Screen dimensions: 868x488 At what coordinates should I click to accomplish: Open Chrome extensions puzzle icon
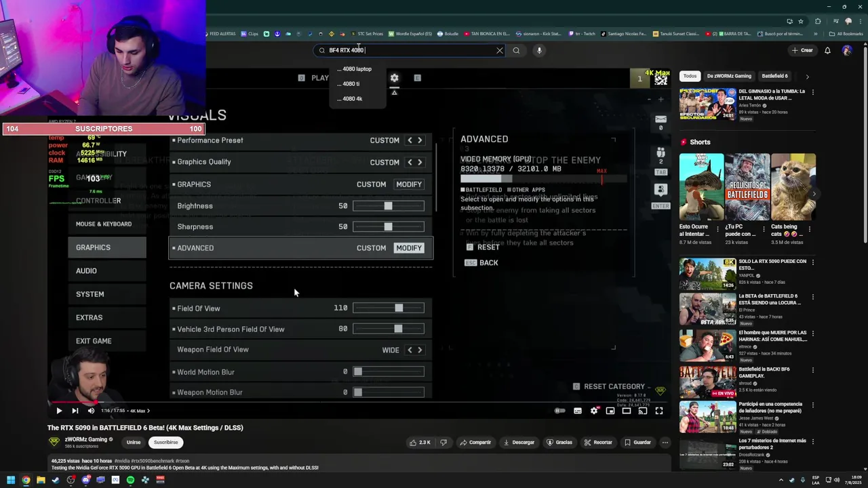tap(818, 21)
